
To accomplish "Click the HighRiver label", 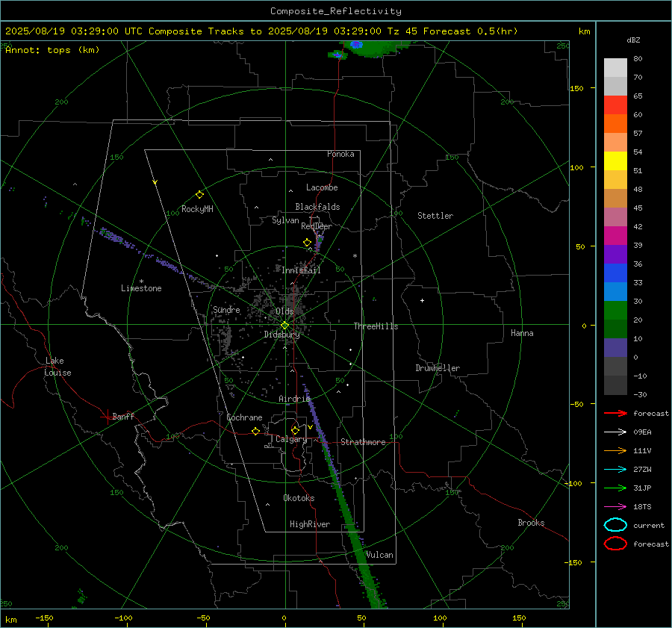I will click(x=310, y=525).
